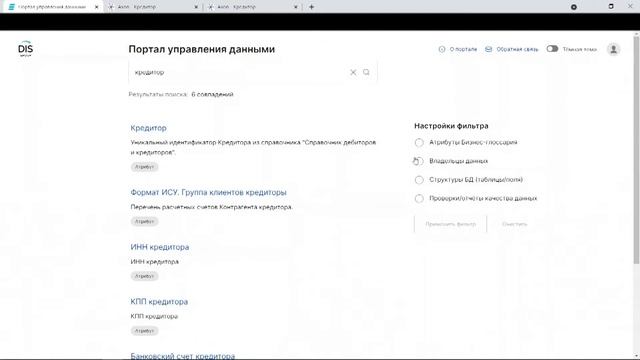Click the 'Очистить' filter button
Image resolution: width=640 pixels, height=360 pixels.
point(514,224)
